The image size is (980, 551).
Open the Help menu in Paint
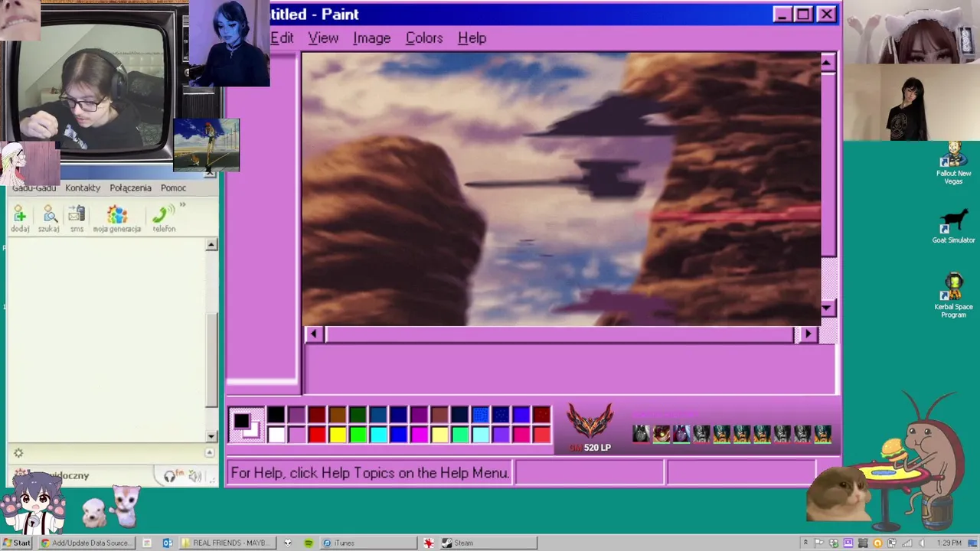(x=472, y=37)
